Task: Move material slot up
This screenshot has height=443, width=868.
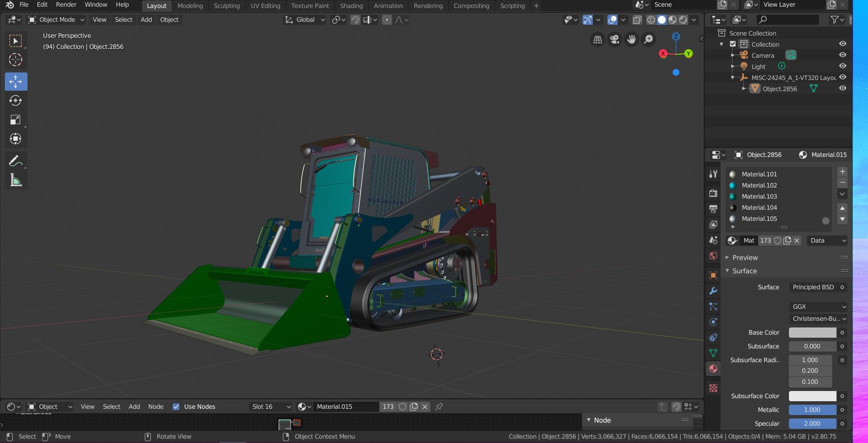Action: click(x=842, y=208)
